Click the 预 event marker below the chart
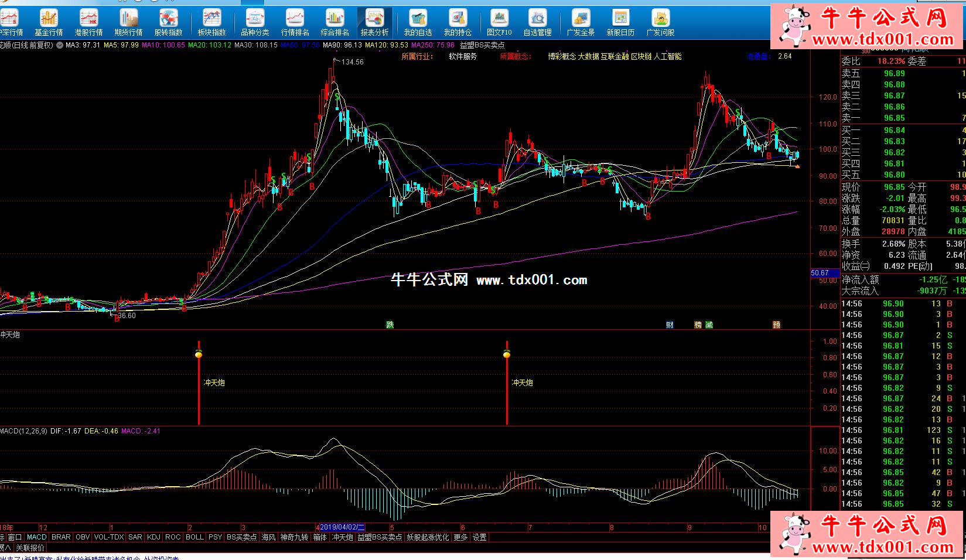The image size is (966, 560). (x=776, y=325)
